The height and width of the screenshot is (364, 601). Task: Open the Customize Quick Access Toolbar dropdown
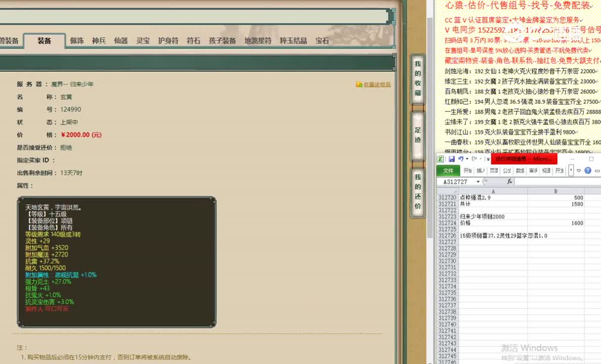tap(488, 159)
